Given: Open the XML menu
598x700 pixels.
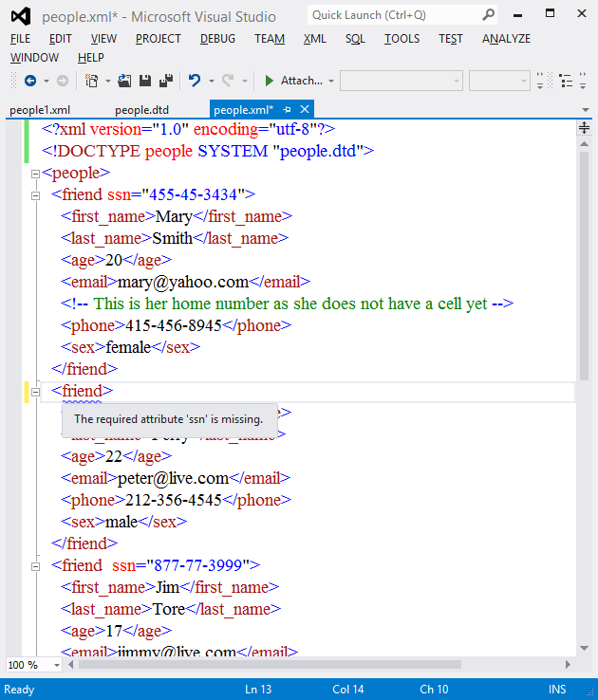Looking at the screenshot, I should 314,39.
